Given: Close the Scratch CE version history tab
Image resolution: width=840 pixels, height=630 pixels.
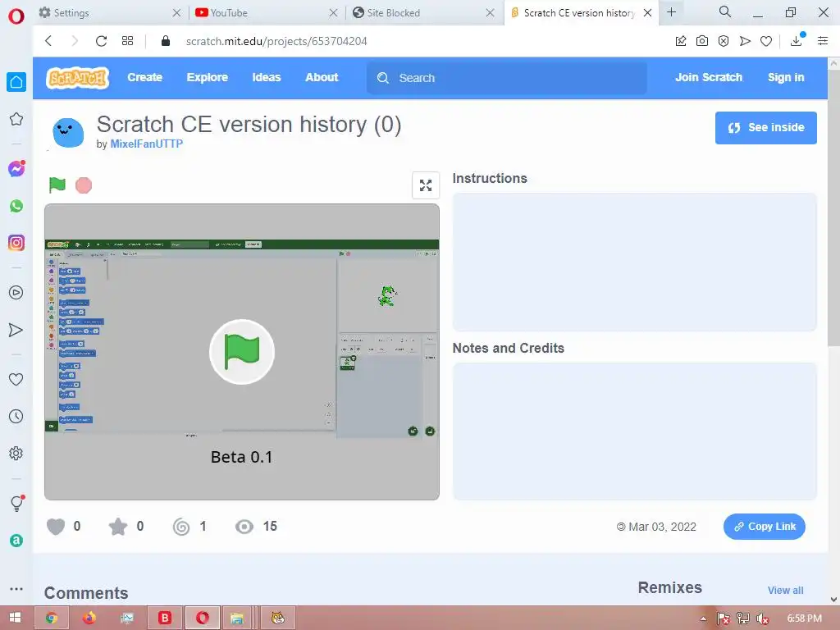Looking at the screenshot, I should [648, 13].
